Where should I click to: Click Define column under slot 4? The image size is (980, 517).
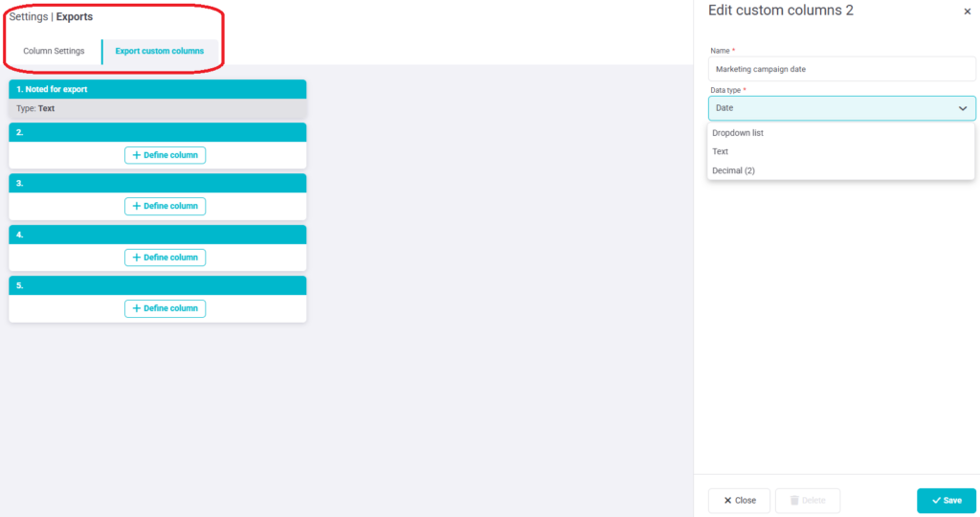pyautogui.click(x=165, y=258)
